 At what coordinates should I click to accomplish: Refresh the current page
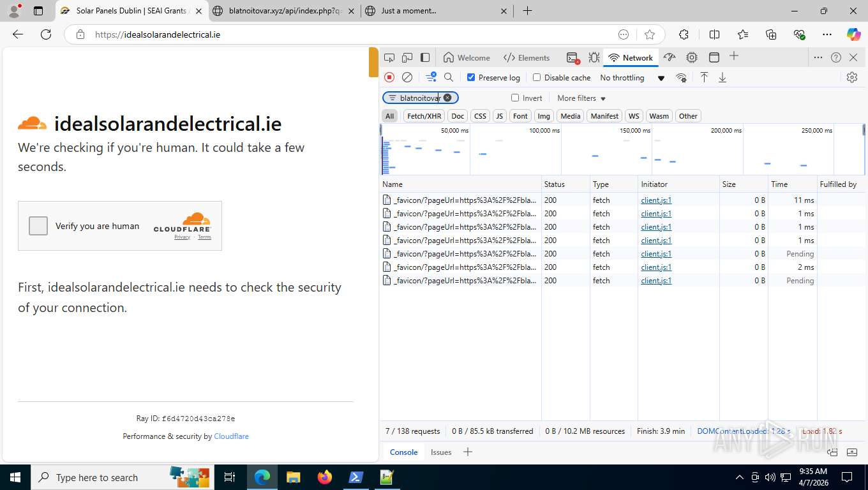pyautogui.click(x=46, y=34)
